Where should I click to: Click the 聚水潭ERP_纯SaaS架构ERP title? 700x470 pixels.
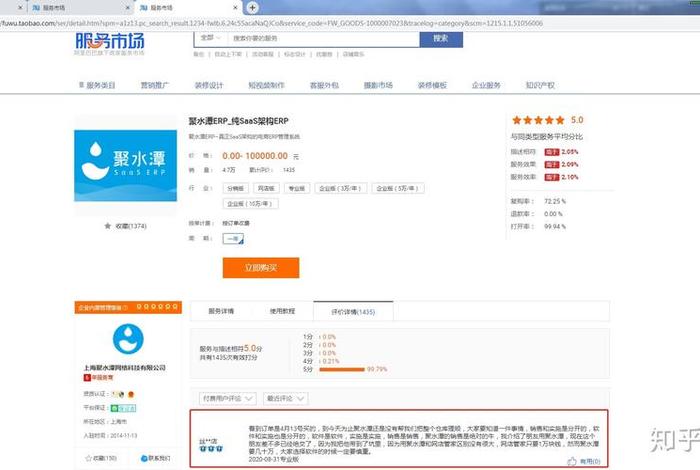pos(238,121)
